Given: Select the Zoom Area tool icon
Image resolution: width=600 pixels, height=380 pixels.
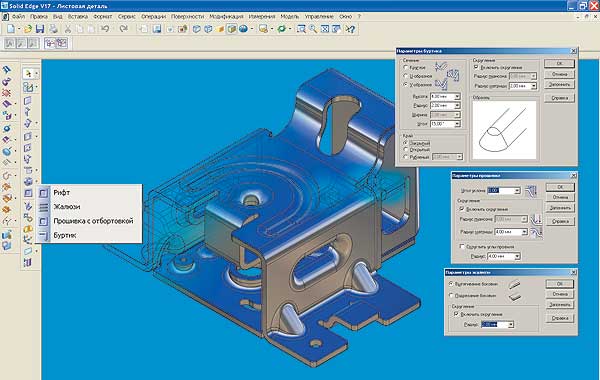Looking at the screenshot, I should click(302, 29).
